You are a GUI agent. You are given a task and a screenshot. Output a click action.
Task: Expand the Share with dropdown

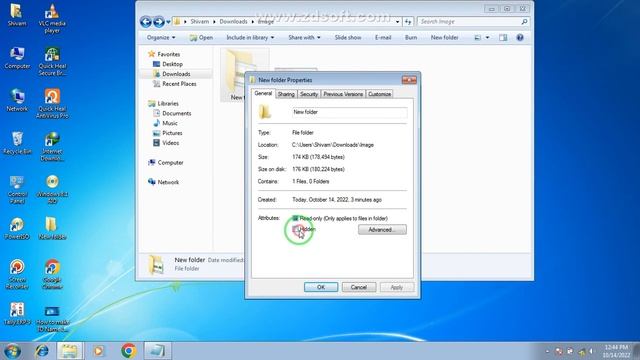click(304, 38)
